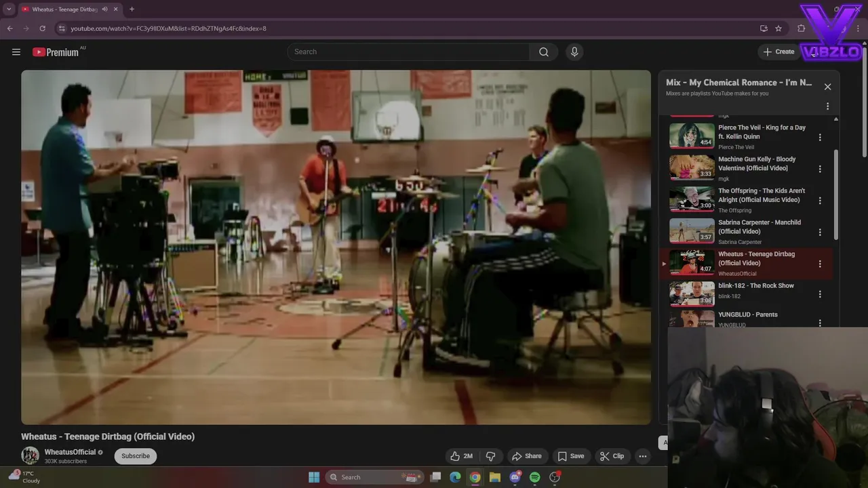The height and width of the screenshot is (488, 868).
Task: Open options for Pierce The Veil track
Action: coord(820,138)
